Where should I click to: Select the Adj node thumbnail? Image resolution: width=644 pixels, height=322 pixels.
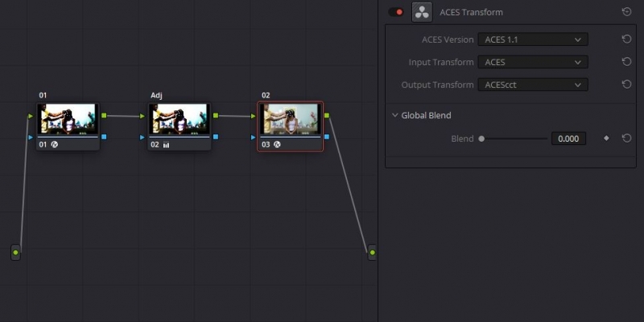point(179,119)
